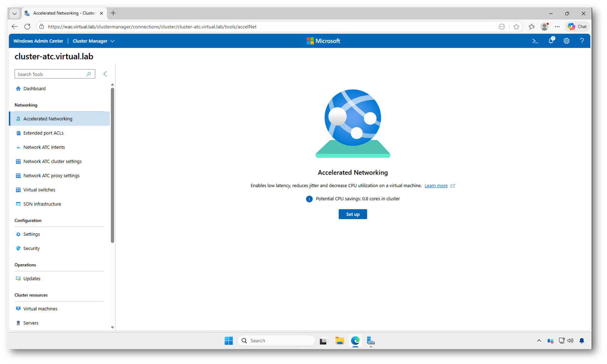Click the Virtual machines icon

(18, 309)
